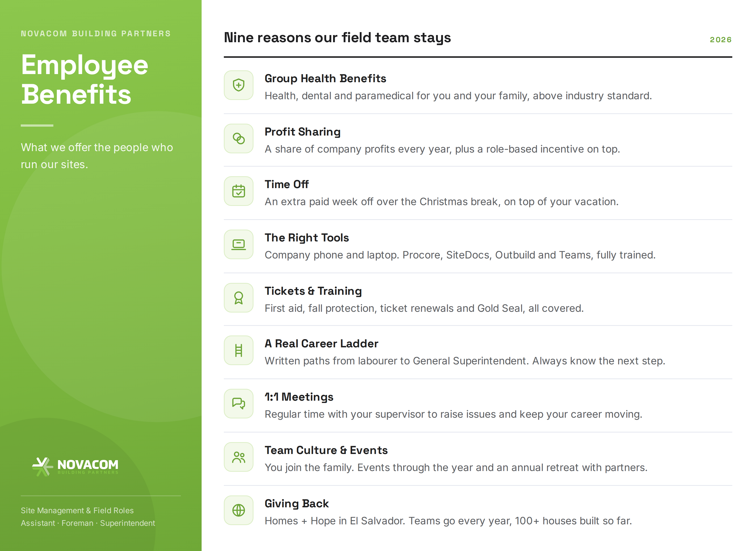Select the 'The Right Tools' heading
The image size is (756, 551).
point(307,238)
